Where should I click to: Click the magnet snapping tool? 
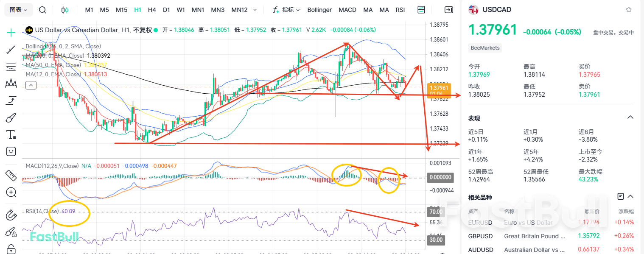pos(11,214)
